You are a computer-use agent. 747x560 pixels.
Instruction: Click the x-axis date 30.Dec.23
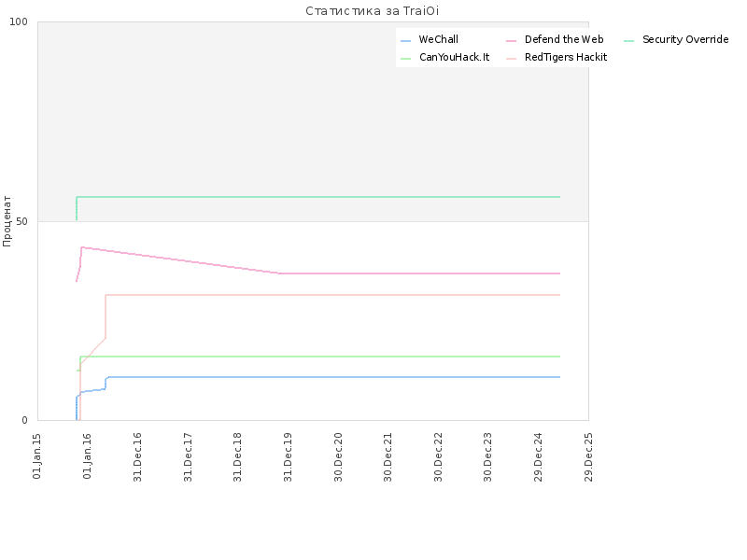pos(487,457)
